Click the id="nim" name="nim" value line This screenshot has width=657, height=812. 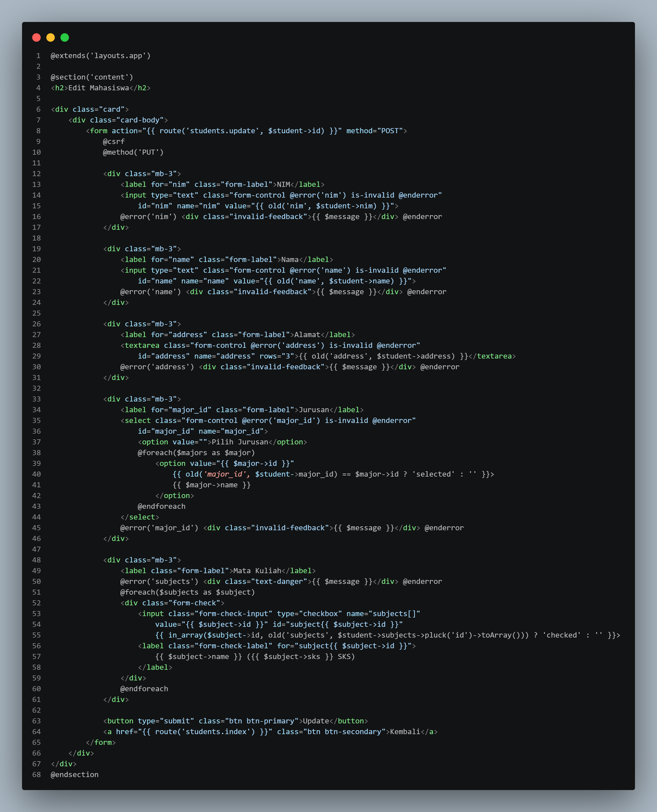268,206
